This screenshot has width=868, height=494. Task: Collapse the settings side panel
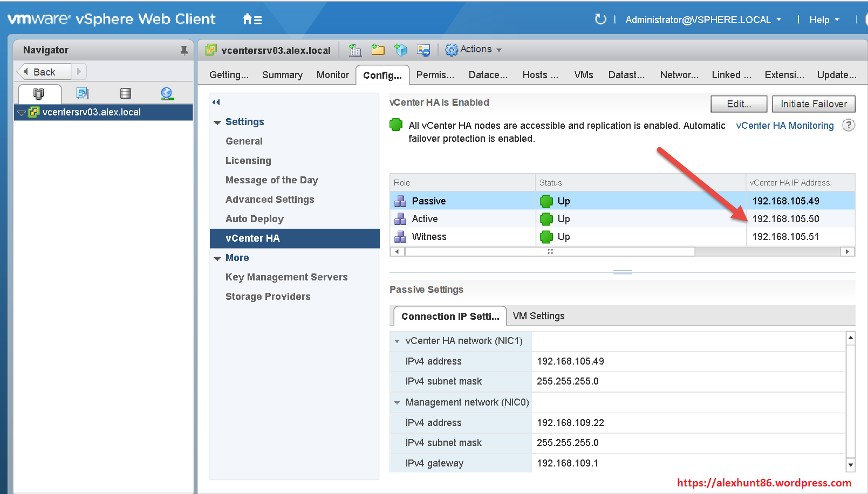pyautogui.click(x=216, y=102)
